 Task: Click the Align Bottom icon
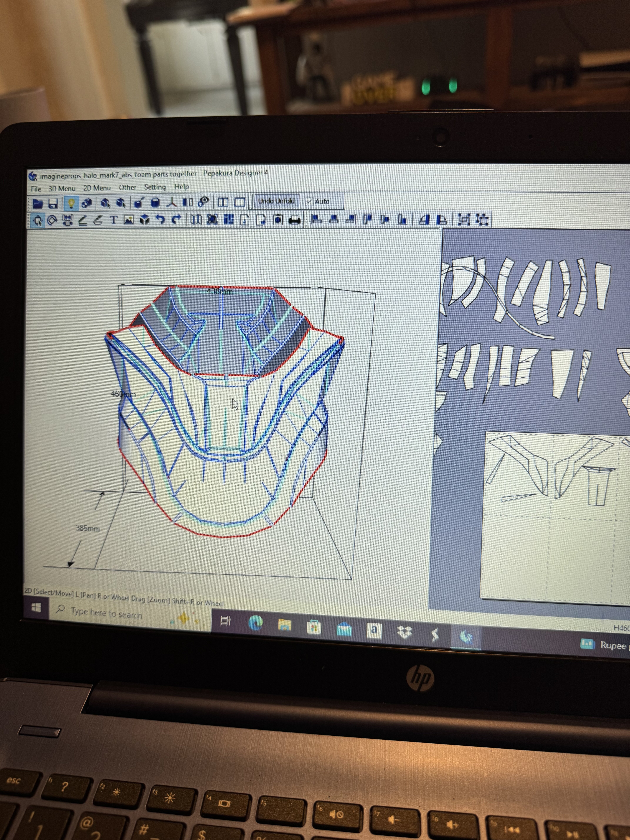(402, 220)
